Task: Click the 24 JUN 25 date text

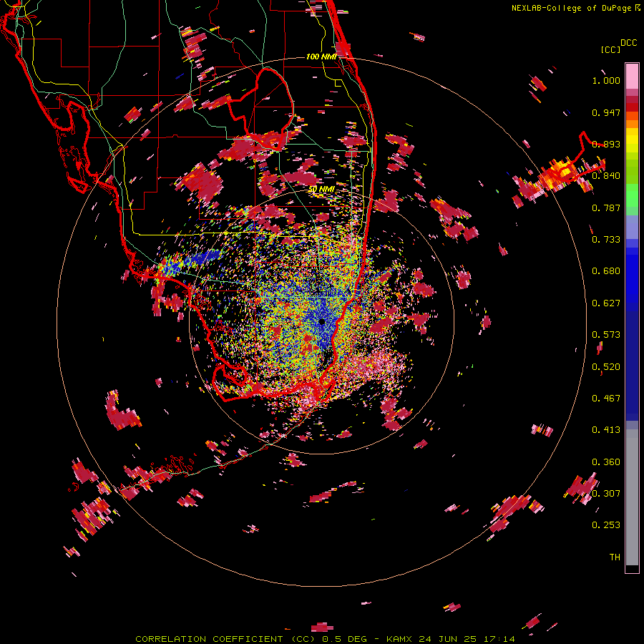Action: point(447,639)
